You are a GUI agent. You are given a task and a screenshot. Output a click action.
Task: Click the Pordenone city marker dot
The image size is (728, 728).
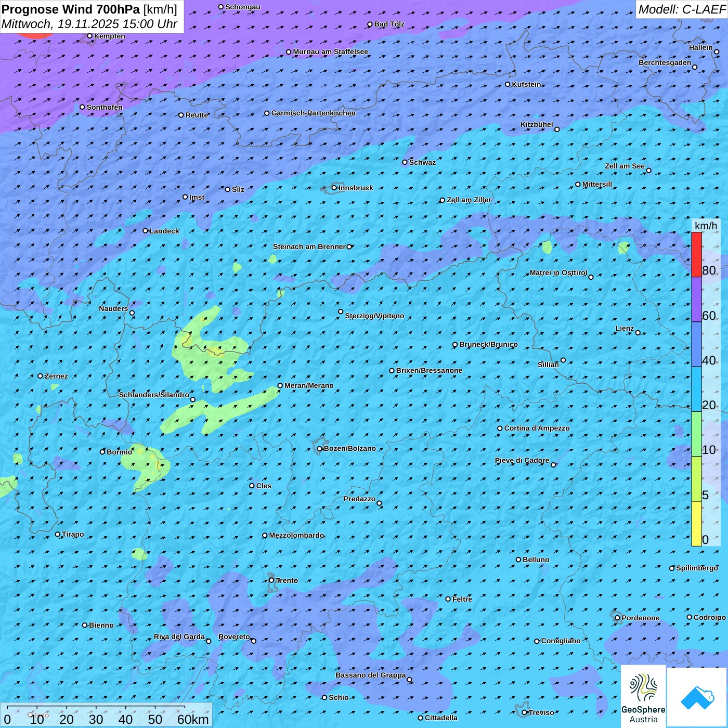pyautogui.click(x=617, y=618)
